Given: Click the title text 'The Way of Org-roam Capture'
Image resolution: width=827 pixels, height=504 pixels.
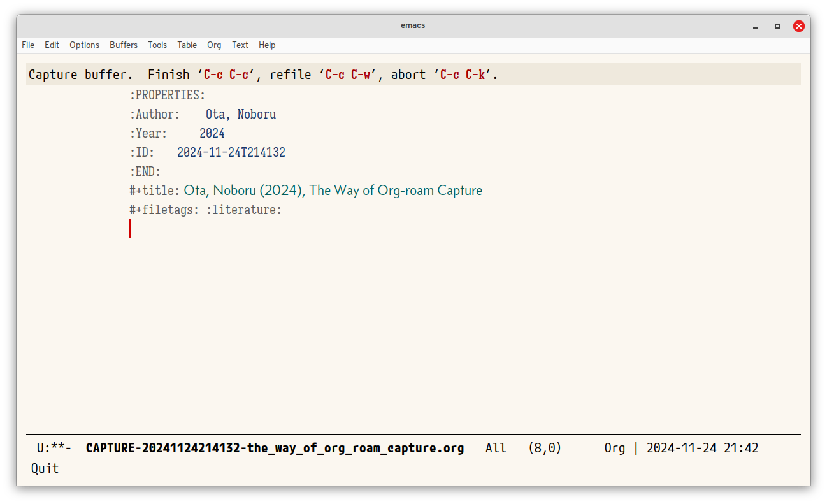Looking at the screenshot, I should click(396, 191).
